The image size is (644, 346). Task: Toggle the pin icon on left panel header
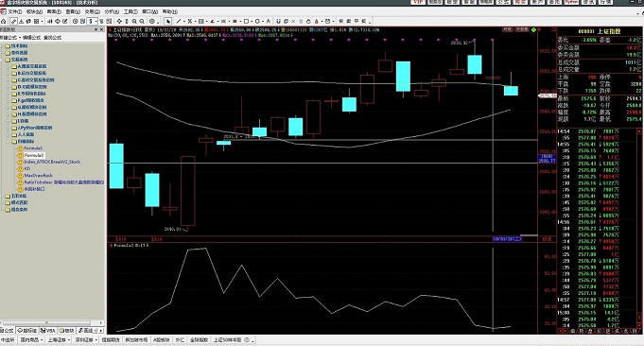point(96,29)
